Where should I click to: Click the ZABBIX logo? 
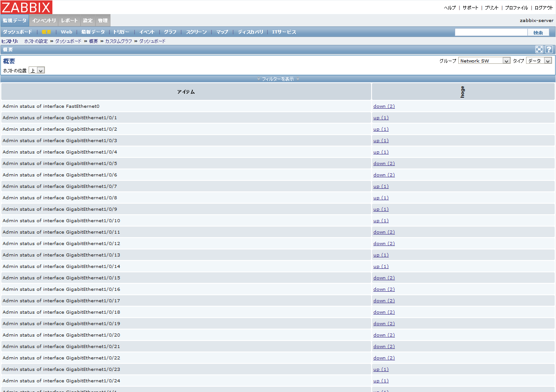click(x=26, y=7)
